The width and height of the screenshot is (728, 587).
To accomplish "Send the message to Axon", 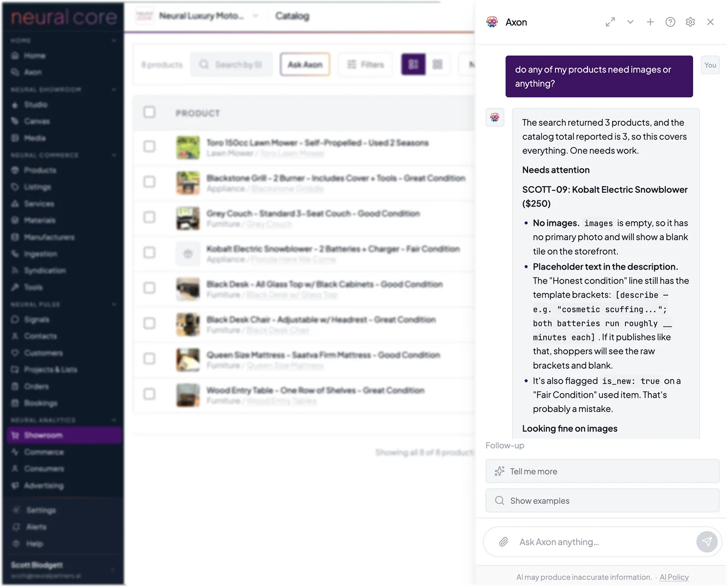I will (x=707, y=542).
